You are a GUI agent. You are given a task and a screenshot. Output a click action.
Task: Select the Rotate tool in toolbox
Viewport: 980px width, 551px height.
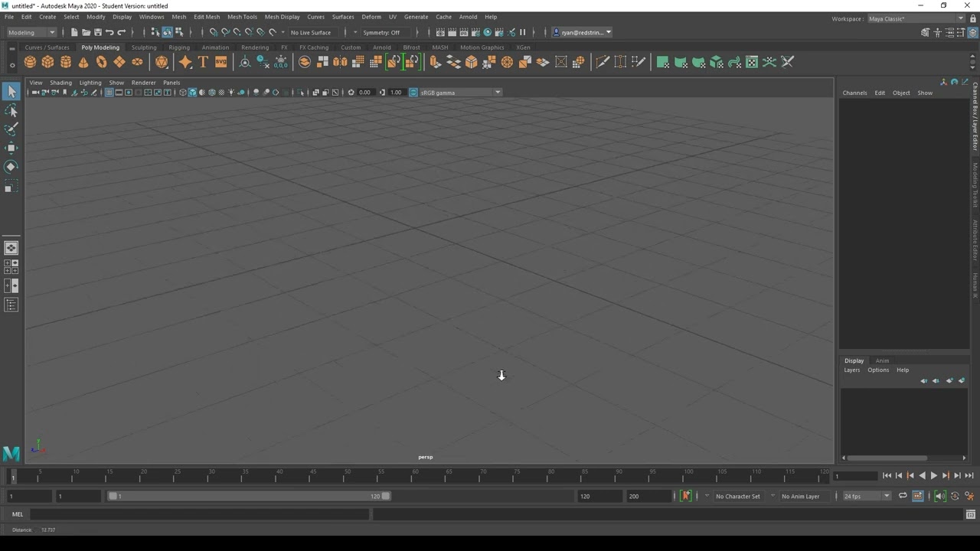(x=11, y=167)
